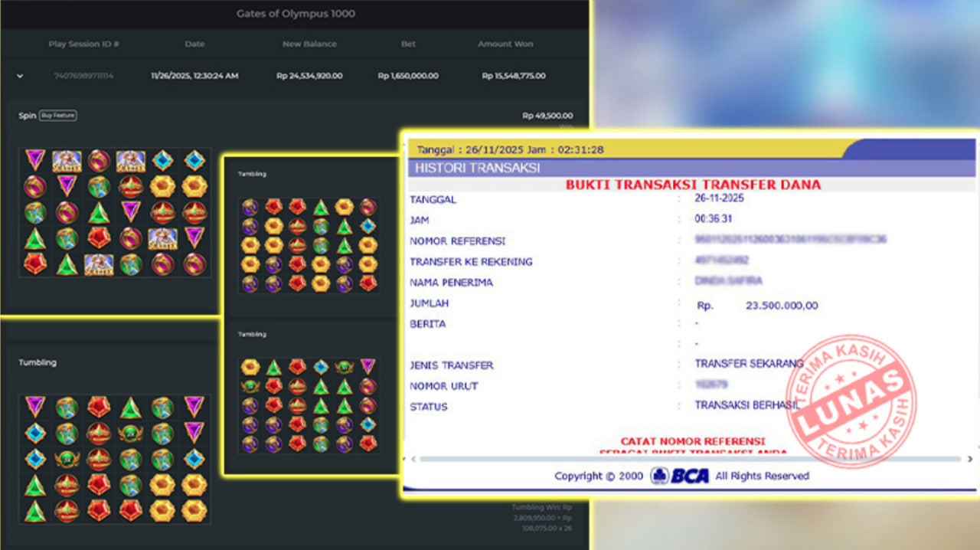Sort by the Date column header
Screen dimensions: 980x550
tap(194, 44)
